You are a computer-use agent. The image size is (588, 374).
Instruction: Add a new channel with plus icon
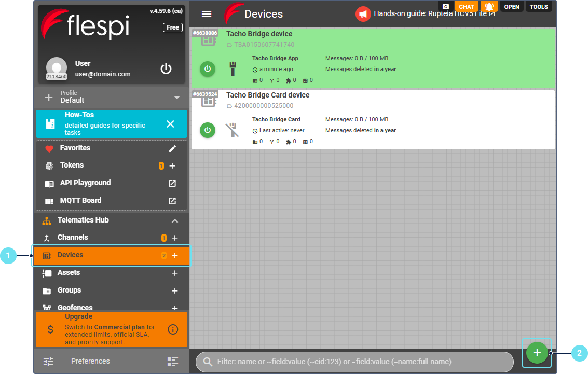(175, 238)
